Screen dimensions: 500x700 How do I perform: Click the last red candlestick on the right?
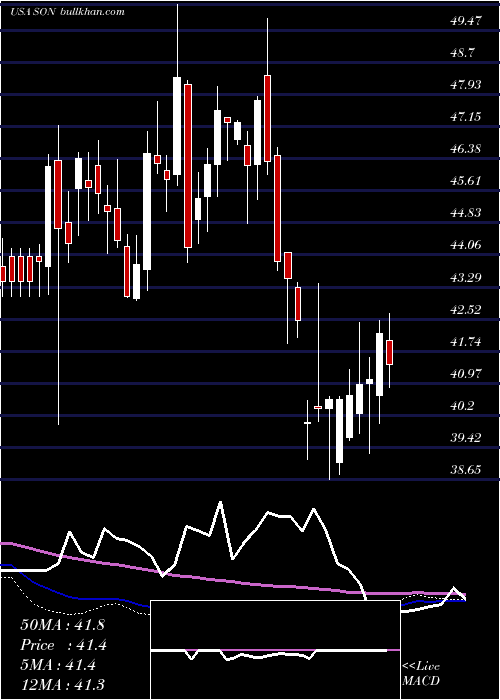[389, 352]
